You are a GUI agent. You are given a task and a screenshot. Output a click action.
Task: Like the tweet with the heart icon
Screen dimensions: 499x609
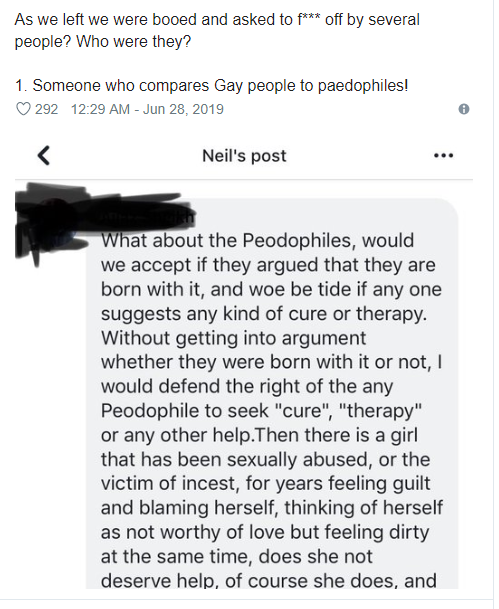pos(23,109)
